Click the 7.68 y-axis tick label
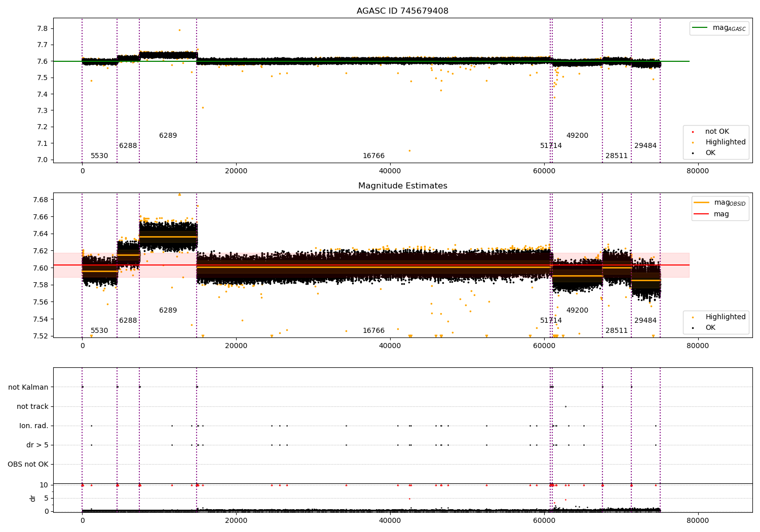 click(x=41, y=200)
